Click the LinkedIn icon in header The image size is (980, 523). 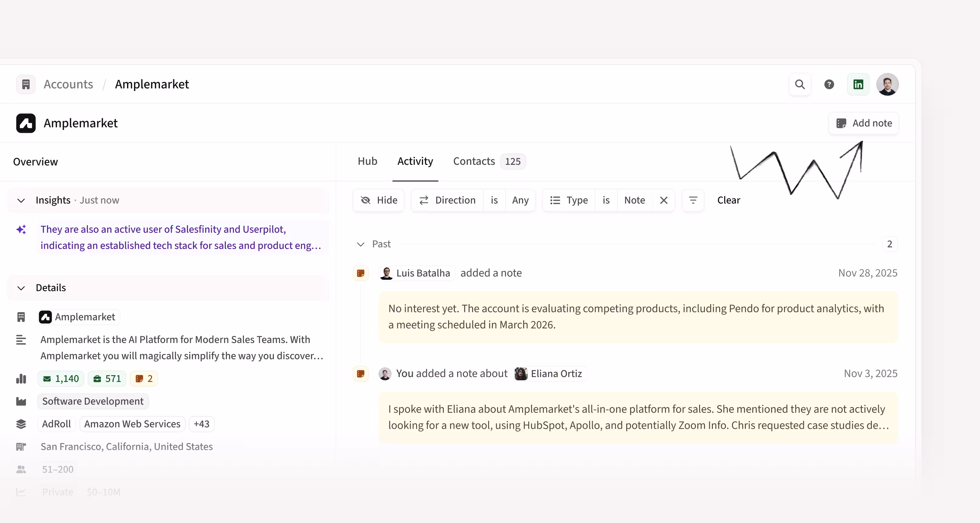click(x=858, y=84)
